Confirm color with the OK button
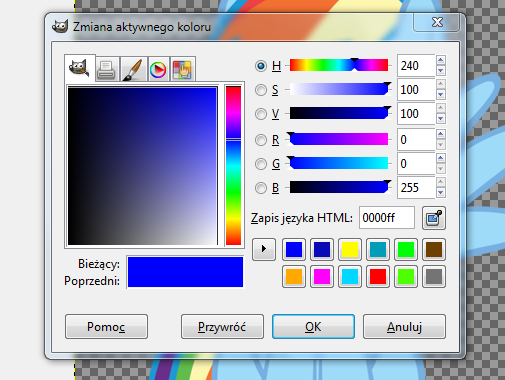The width and height of the screenshot is (505, 380). (x=313, y=327)
